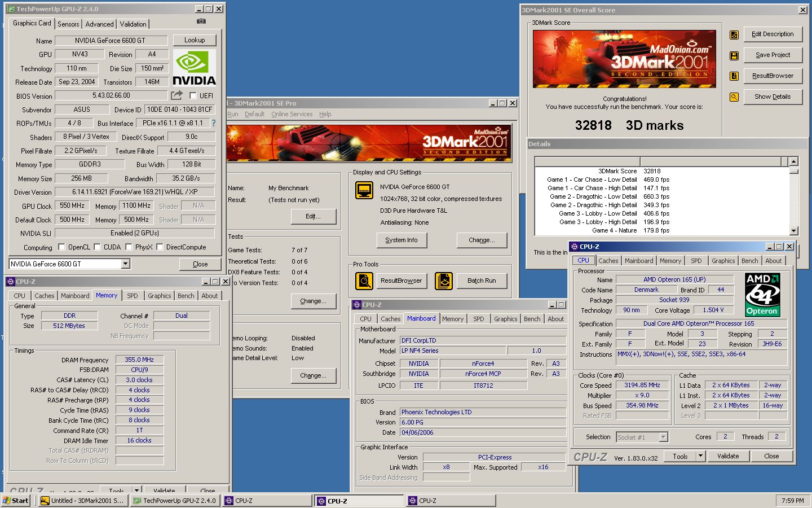Click the System Info button
The image size is (812, 508).
pos(401,240)
